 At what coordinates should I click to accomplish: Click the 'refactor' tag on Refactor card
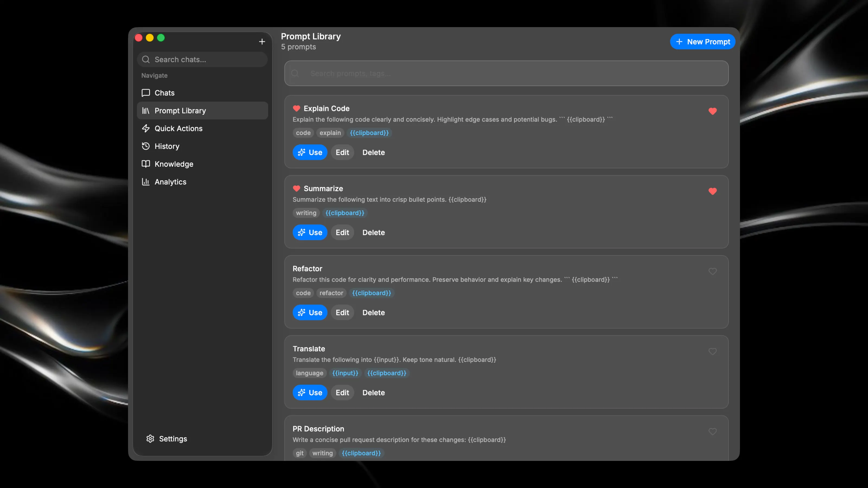click(331, 293)
